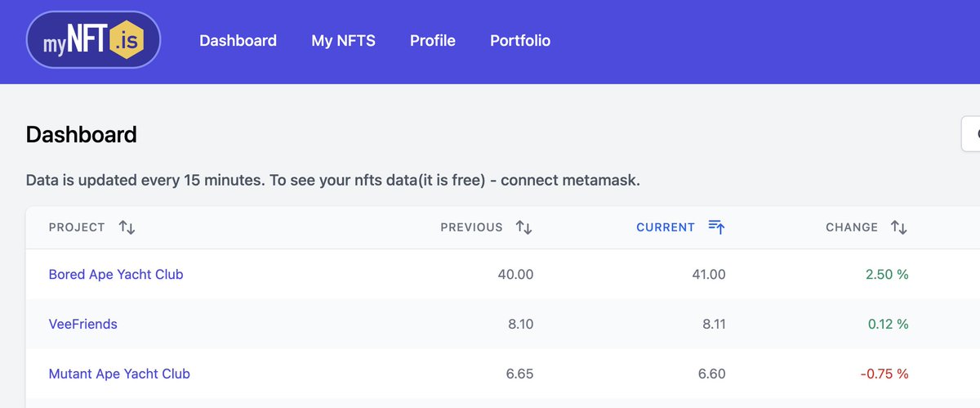
Task: Switch to Portfolio page
Action: (x=520, y=40)
